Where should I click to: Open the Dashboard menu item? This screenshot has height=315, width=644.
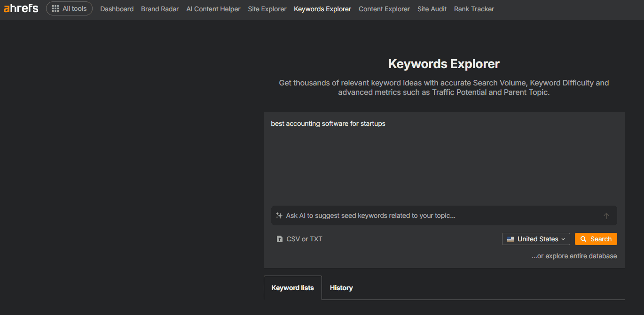pos(117,9)
